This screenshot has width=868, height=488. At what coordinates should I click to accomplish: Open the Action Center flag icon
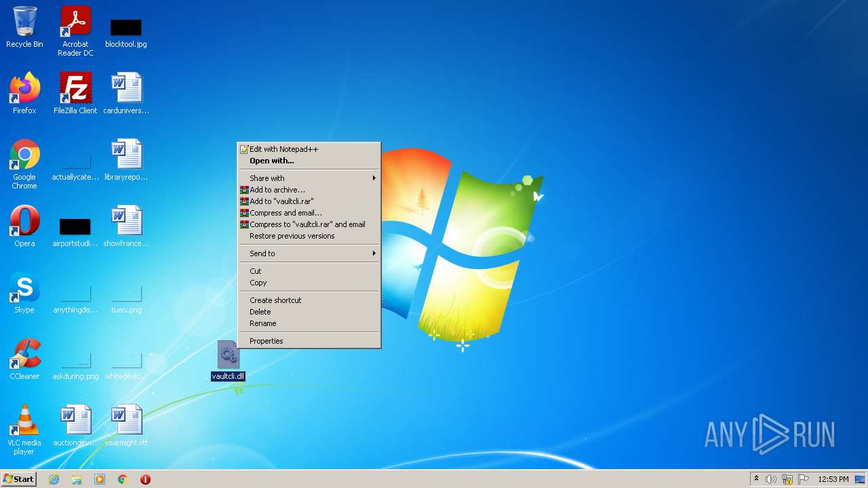pyautogui.click(x=804, y=479)
